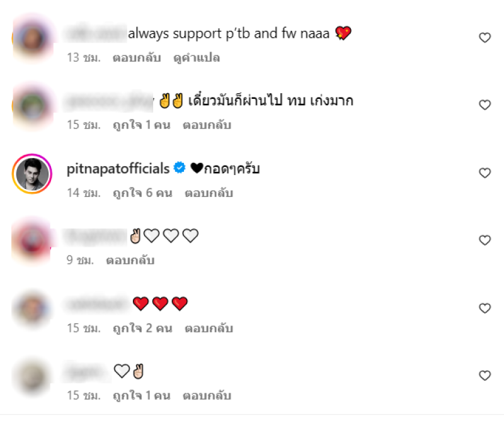Click the blue verified badge next to pitnapatofficials

(180, 167)
